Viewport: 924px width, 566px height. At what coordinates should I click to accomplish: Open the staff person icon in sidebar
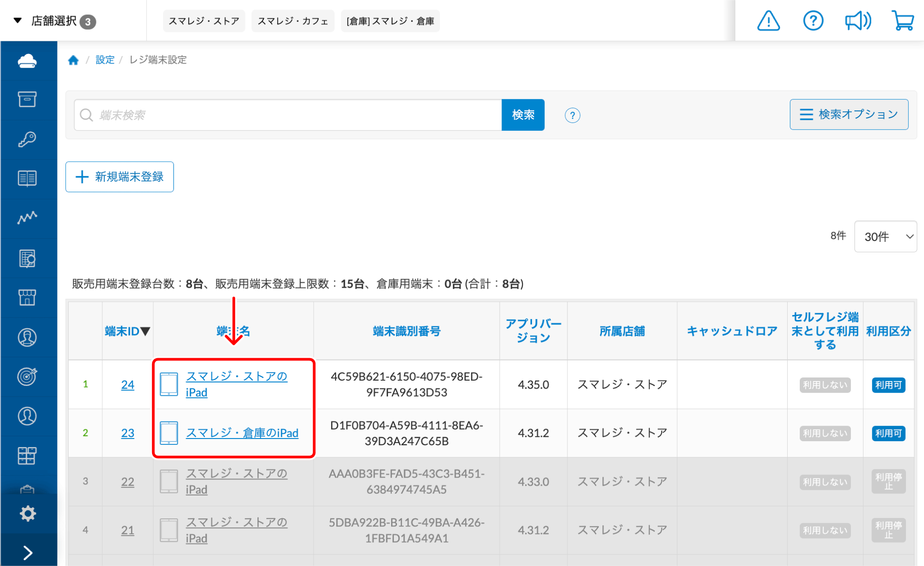[27, 337]
